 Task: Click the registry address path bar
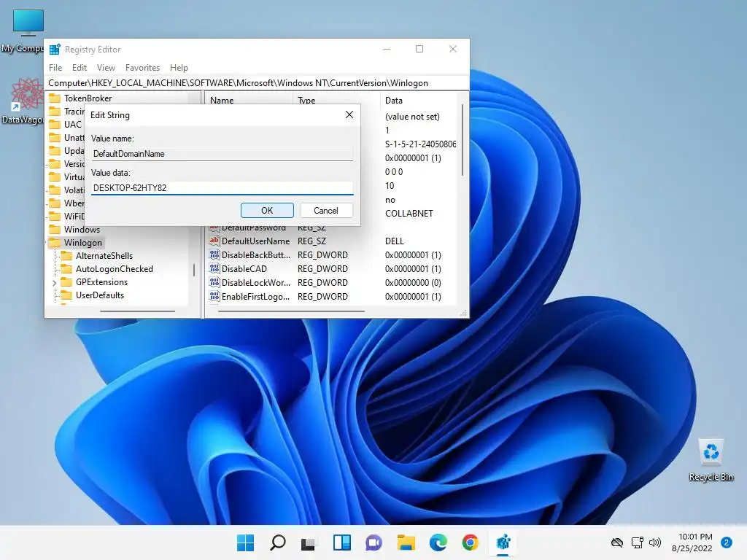pos(257,83)
